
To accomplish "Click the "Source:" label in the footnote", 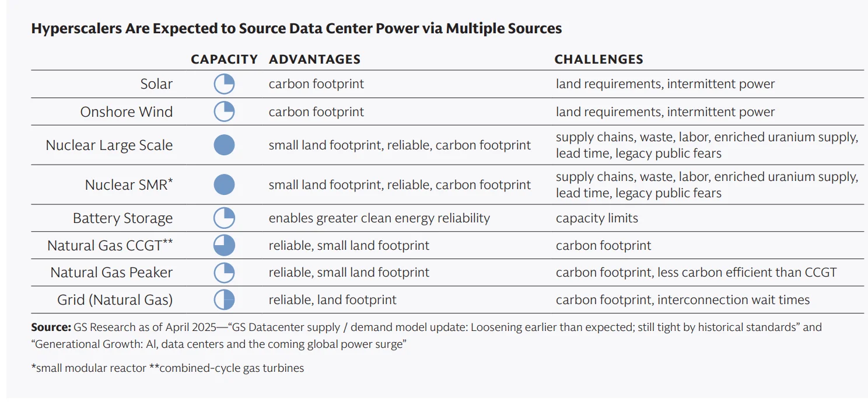I will coord(51,327).
